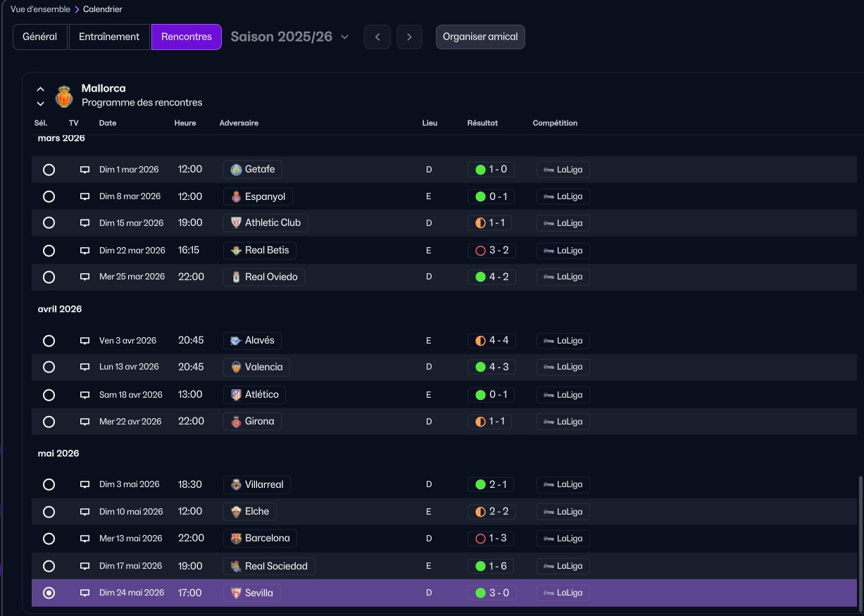
Task: Click the Mallorca club crest icon
Action: pyautogui.click(x=64, y=96)
